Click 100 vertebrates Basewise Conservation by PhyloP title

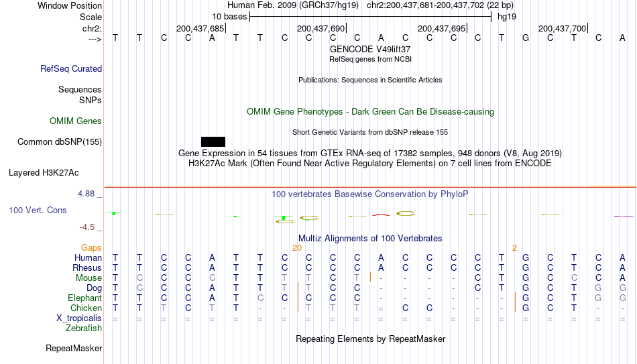point(370,194)
